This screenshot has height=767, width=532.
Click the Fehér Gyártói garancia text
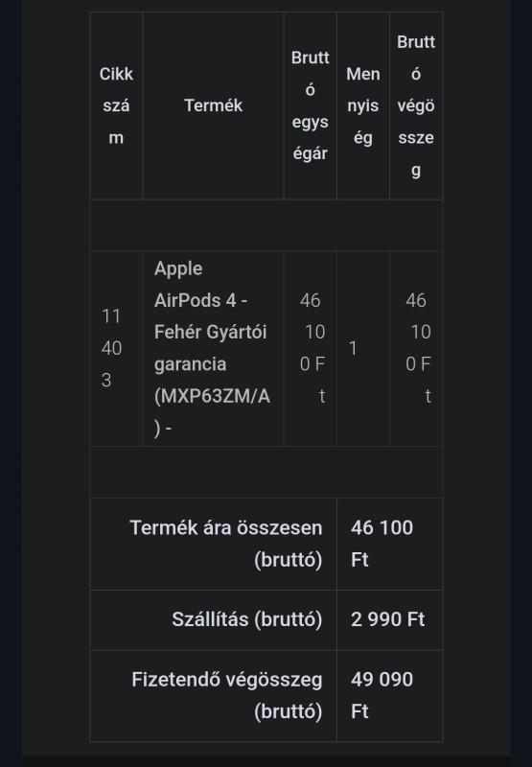tap(210, 348)
